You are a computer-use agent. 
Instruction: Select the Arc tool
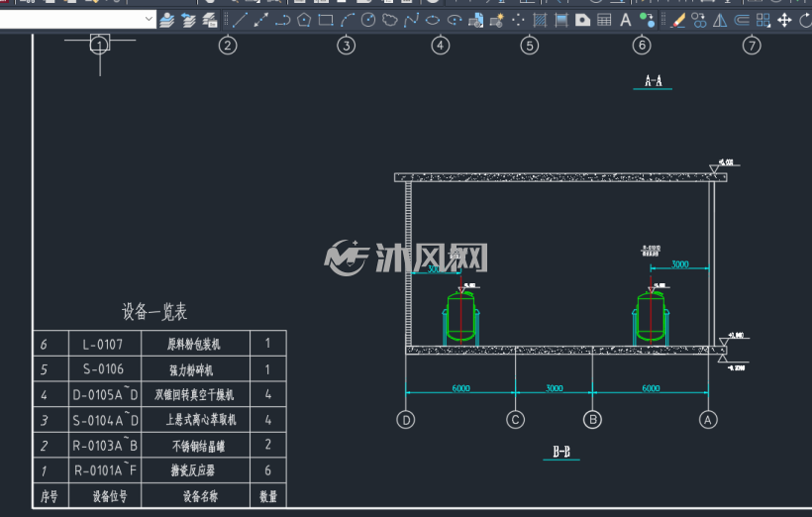pyautogui.click(x=347, y=20)
